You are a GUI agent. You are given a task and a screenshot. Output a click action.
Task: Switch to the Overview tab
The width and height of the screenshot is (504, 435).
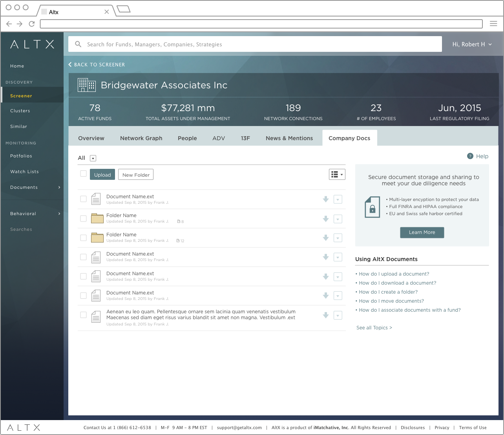(x=91, y=138)
